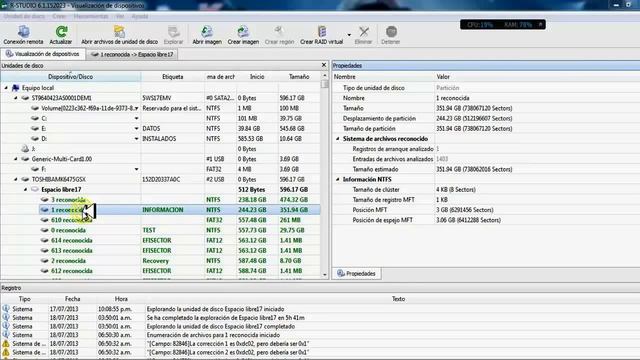Click the Fecha column header in Registro
Viewport: 640px width, 360px height.
coord(72,299)
